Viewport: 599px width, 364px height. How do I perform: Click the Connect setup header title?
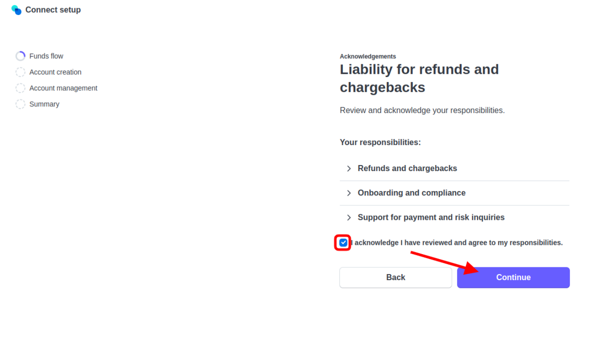tap(53, 10)
